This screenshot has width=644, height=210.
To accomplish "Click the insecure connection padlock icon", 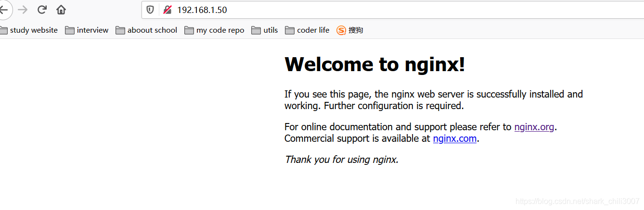I will coord(167,10).
